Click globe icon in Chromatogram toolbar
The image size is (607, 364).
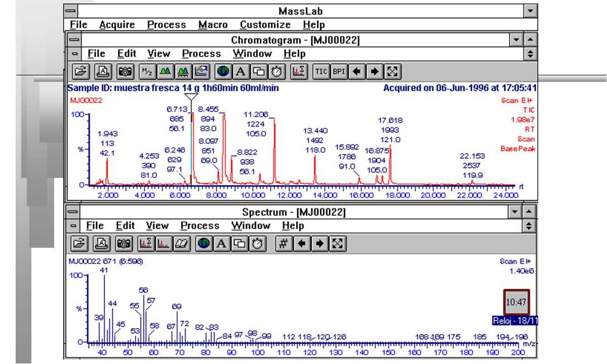tap(223, 72)
